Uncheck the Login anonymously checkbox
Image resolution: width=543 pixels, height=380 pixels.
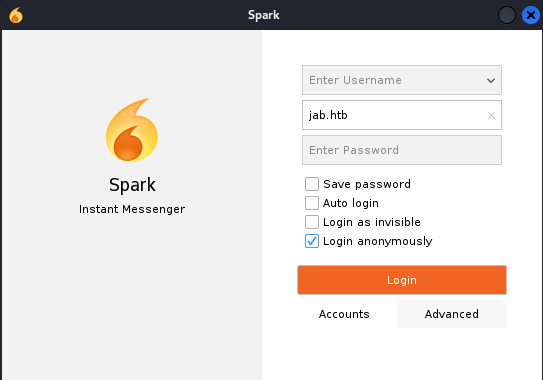pyautogui.click(x=312, y=241)
